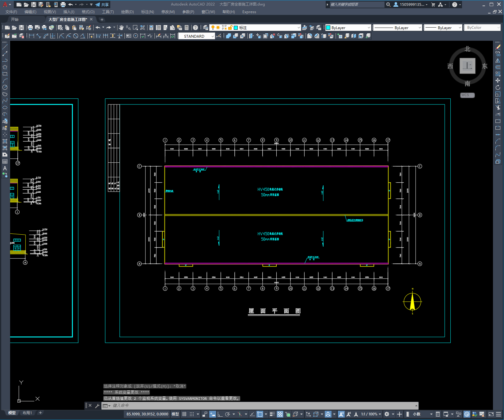The width and height of the screenshot is (504, 420).
Task: Open the 绘图(D) menu
Action: [x=127, y=12]
